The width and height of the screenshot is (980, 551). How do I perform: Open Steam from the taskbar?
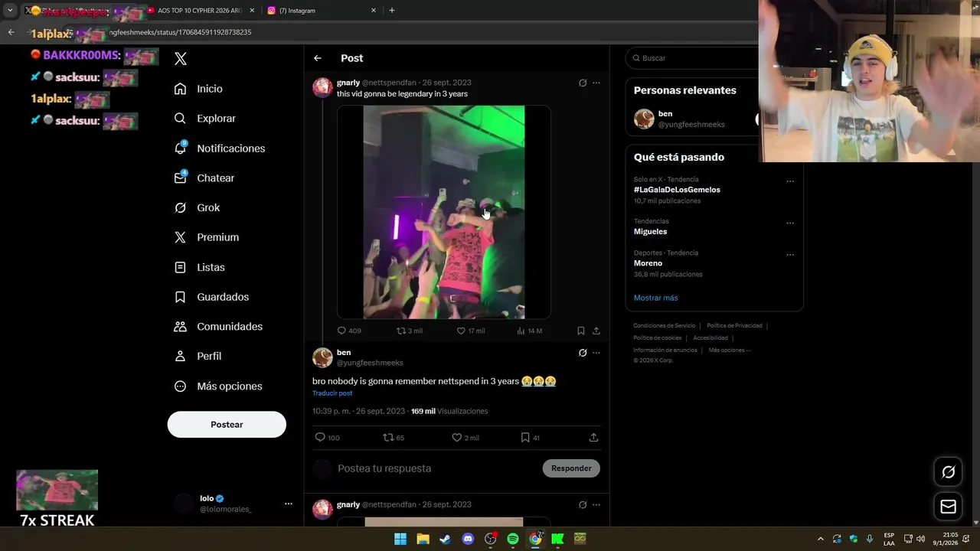(445, 539)
